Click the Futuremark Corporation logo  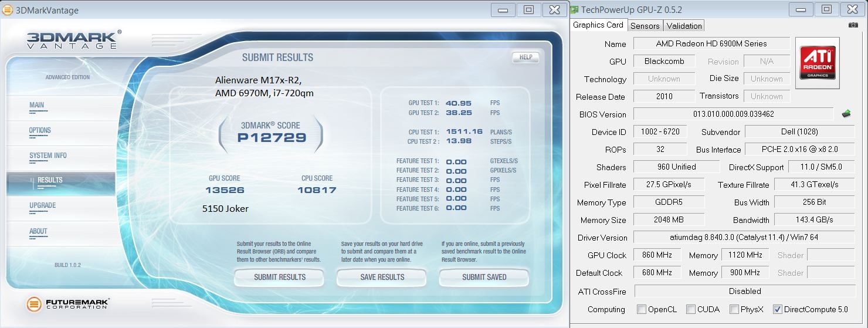pos(68,304)
